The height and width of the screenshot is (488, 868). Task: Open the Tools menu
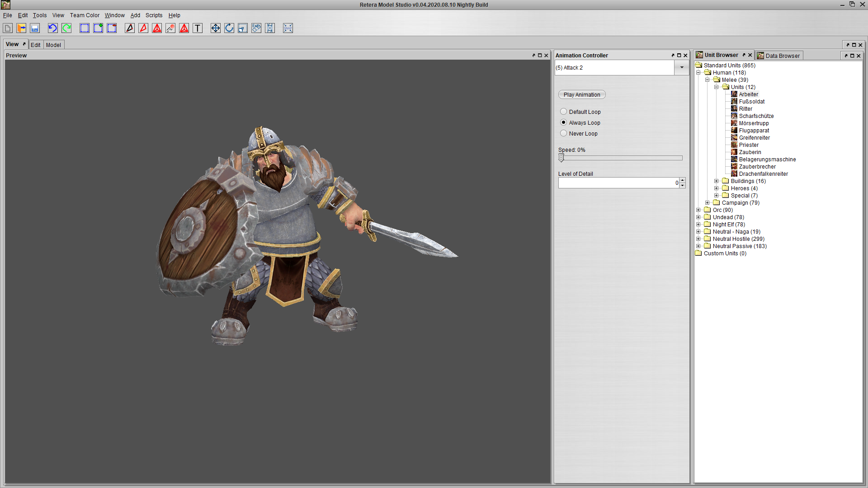[x=40, y=15]
